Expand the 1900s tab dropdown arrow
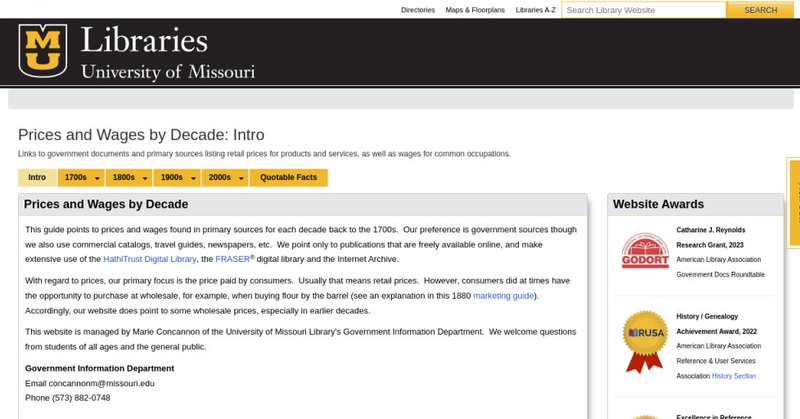 click(x=193, y=178)
